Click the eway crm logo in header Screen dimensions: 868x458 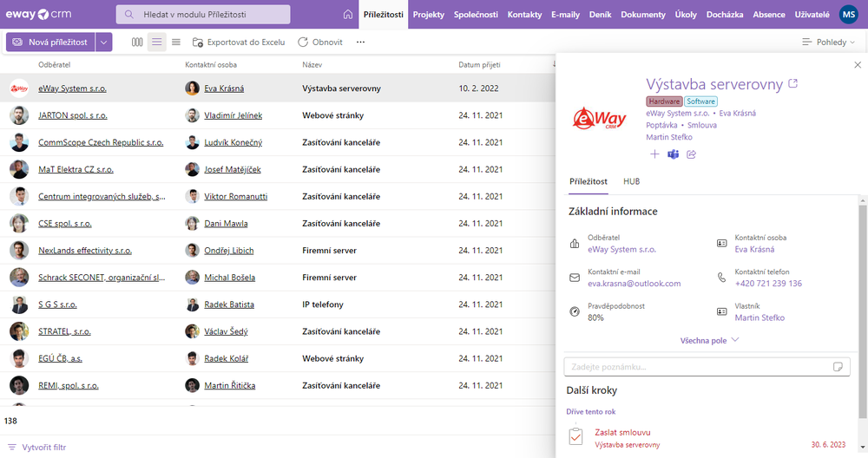pos(39,15)
